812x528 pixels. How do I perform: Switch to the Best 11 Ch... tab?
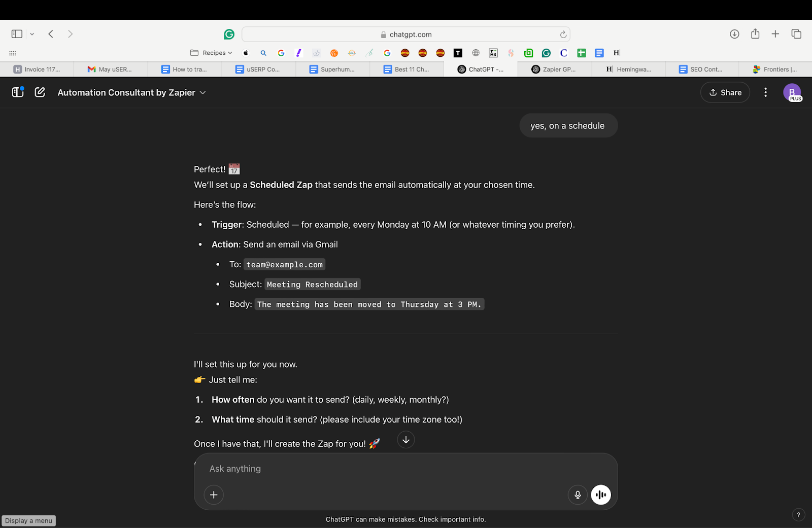coord(407,69)
